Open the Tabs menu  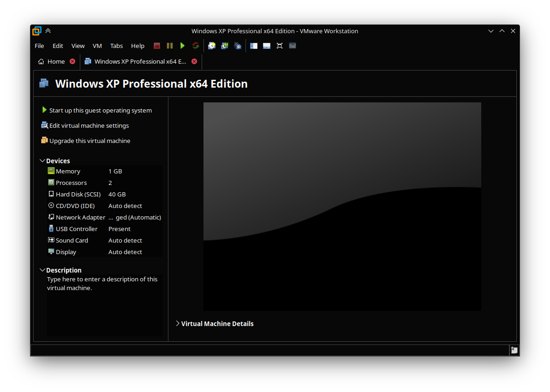click(x=116, y=46)
